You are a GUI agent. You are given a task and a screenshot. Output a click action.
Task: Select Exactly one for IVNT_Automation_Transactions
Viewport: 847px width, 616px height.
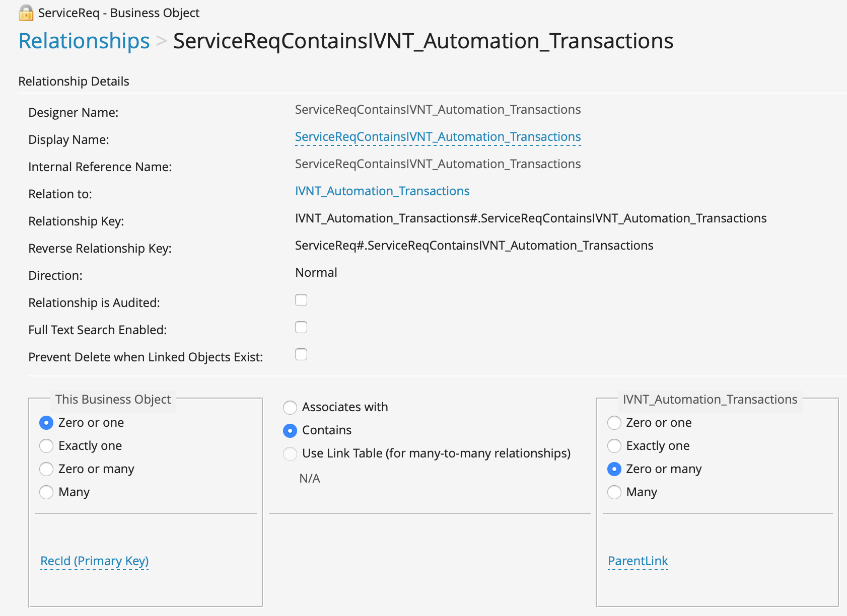coord(614,446)
